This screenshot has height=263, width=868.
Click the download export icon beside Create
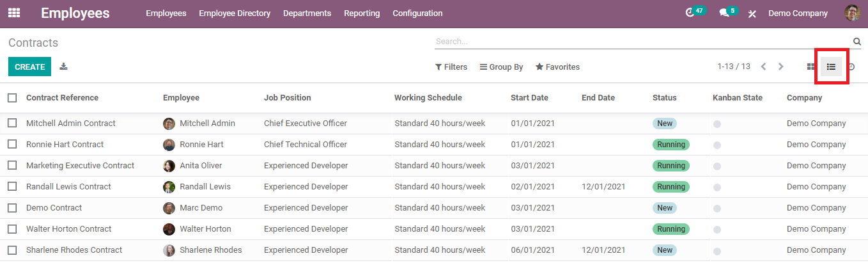(64, 67)
